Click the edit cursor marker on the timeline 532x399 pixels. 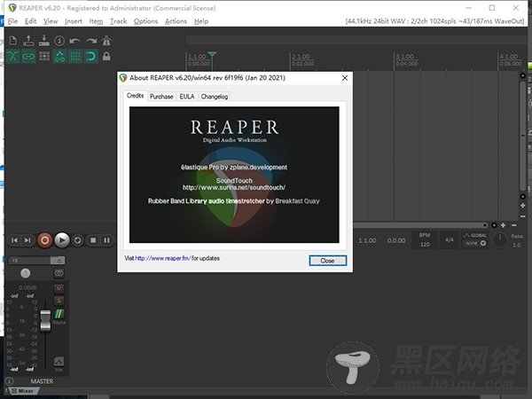pyautogui.click(x=212, y=54)
